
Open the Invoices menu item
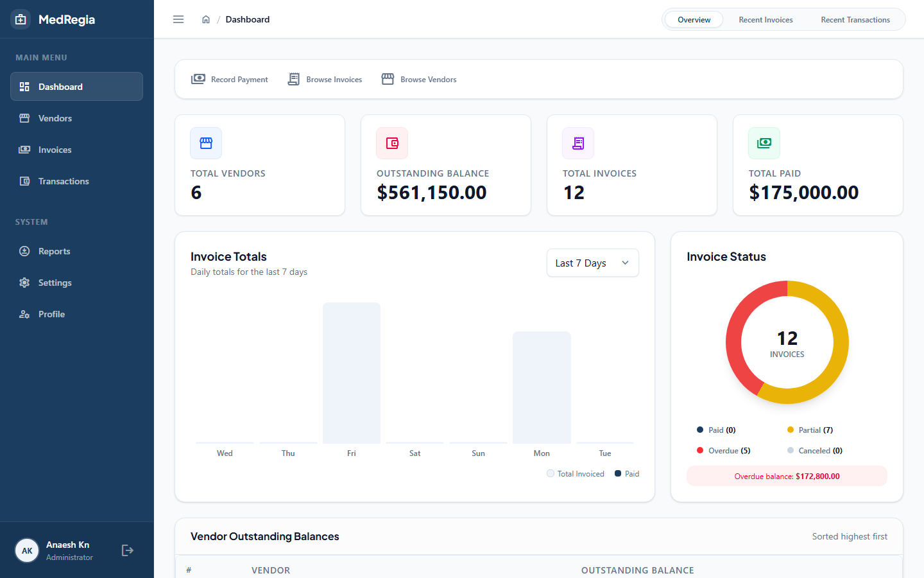point(76,150)
